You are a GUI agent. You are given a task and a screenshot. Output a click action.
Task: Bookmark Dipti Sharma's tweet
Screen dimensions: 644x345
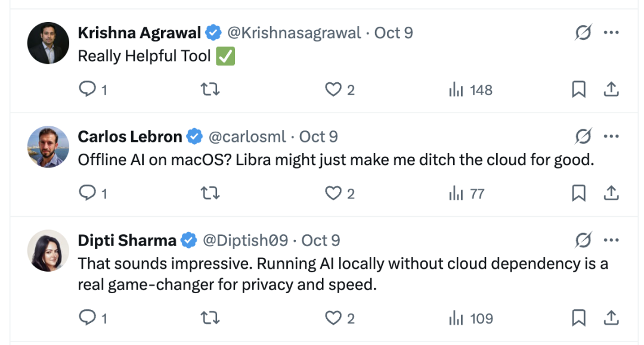coord(578,319)
